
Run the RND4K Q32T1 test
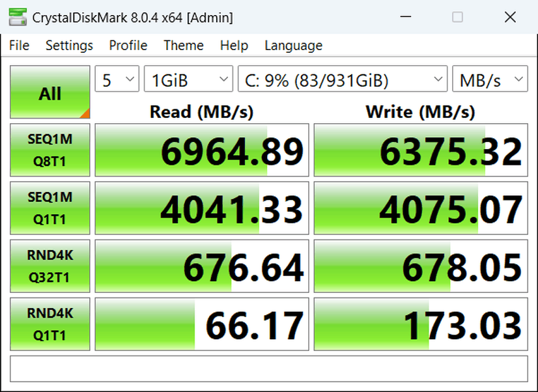tap(50, 266)
